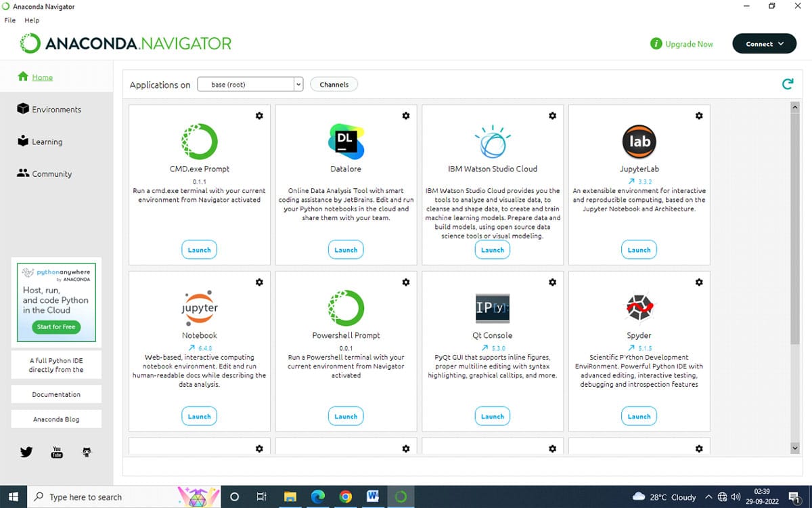Open settings gear on Spyder tile
Viewport: 812px width, 508px height.
[699, 282]
